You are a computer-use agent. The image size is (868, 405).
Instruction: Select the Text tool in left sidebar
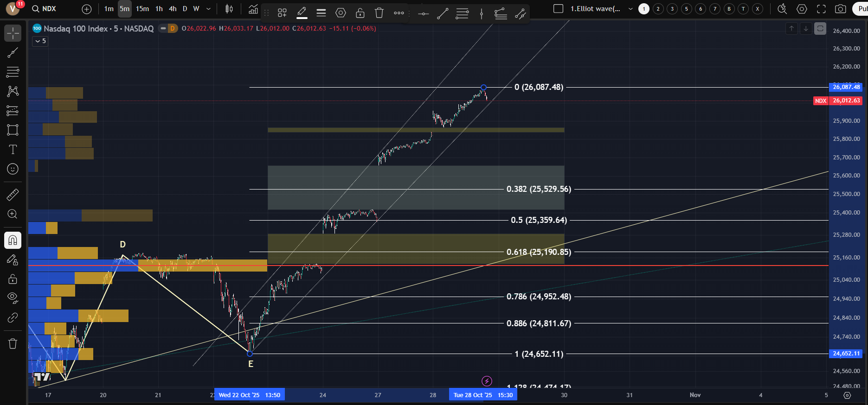tap(13, 149)
